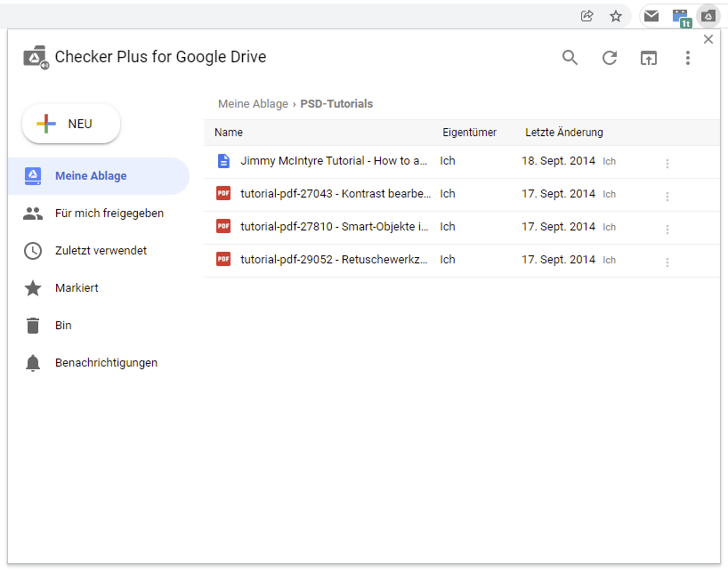Open the three-dot menu in the popup header

coord(688,57)
